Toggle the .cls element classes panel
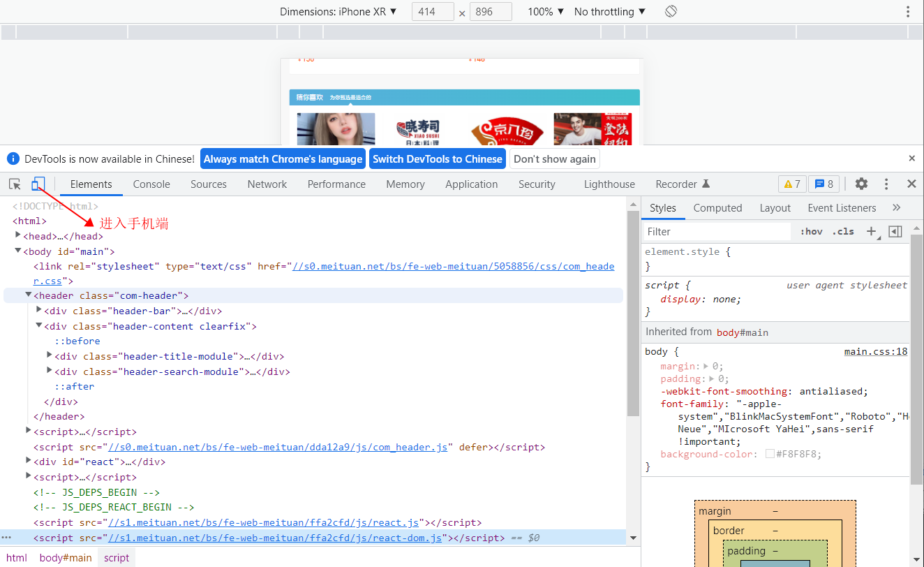This screenshot has width=924, height=567. click(844, 231)
